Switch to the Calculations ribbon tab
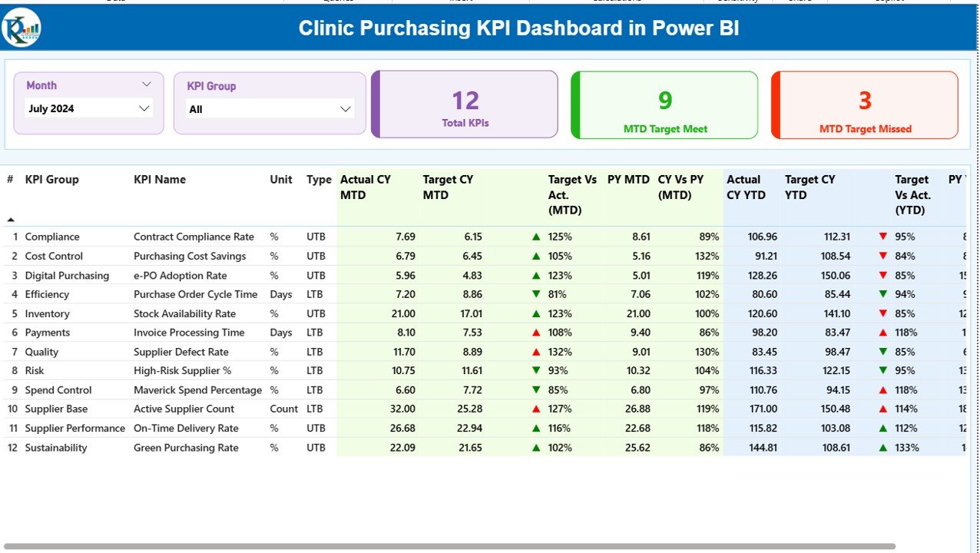Image resolution: width=980 pixels, height=553 pixels. 616,2
